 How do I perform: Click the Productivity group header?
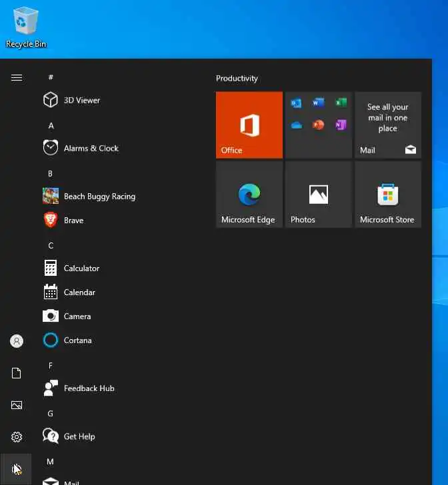click(237, 79)
